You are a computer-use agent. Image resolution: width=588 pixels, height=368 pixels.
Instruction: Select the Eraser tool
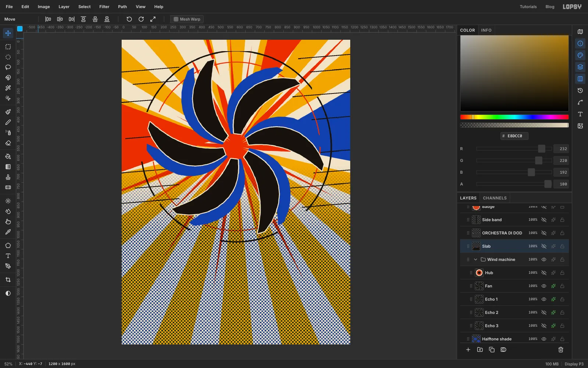pos(8,143)
